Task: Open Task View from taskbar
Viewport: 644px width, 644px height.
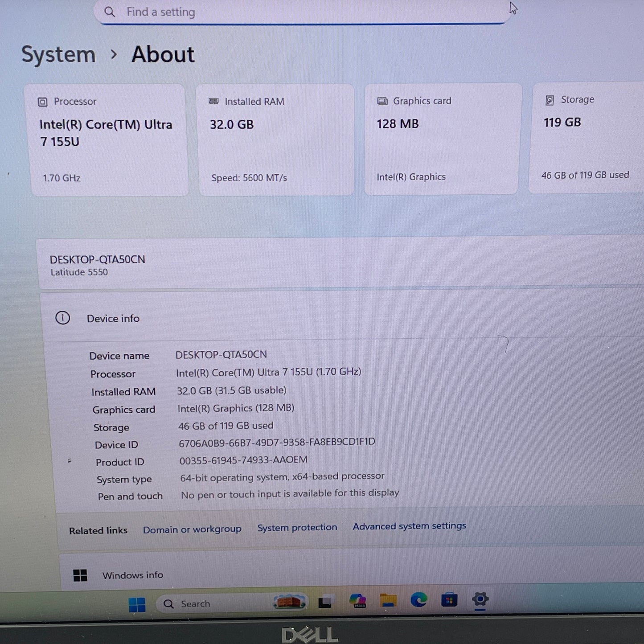Action: pyautogui.click(x=325, y=603)
